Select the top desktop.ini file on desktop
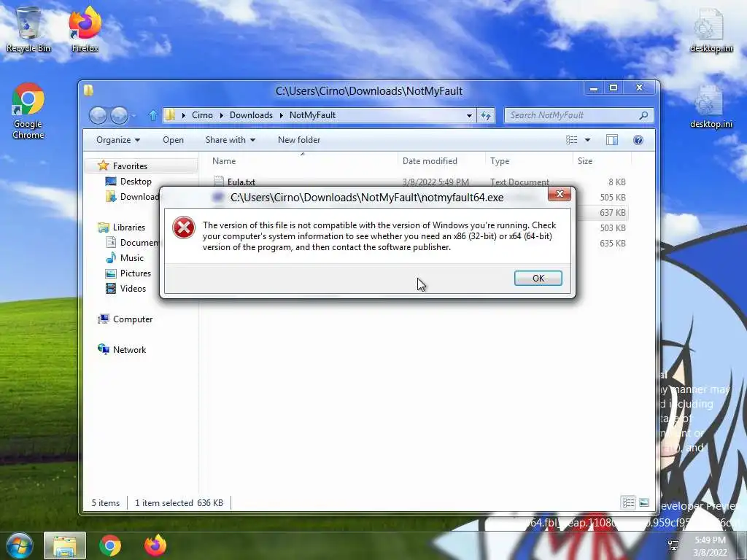 [711, 29]
